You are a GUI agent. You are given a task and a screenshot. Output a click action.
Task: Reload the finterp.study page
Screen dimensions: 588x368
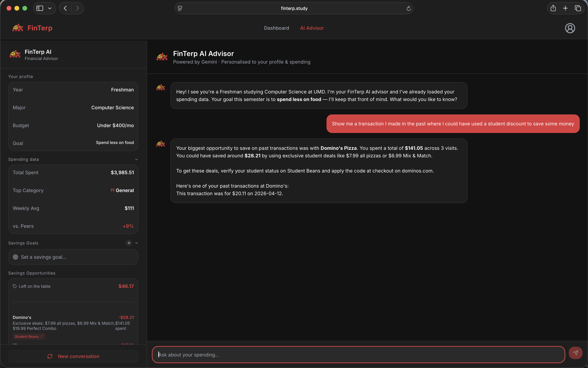[409, 9]
